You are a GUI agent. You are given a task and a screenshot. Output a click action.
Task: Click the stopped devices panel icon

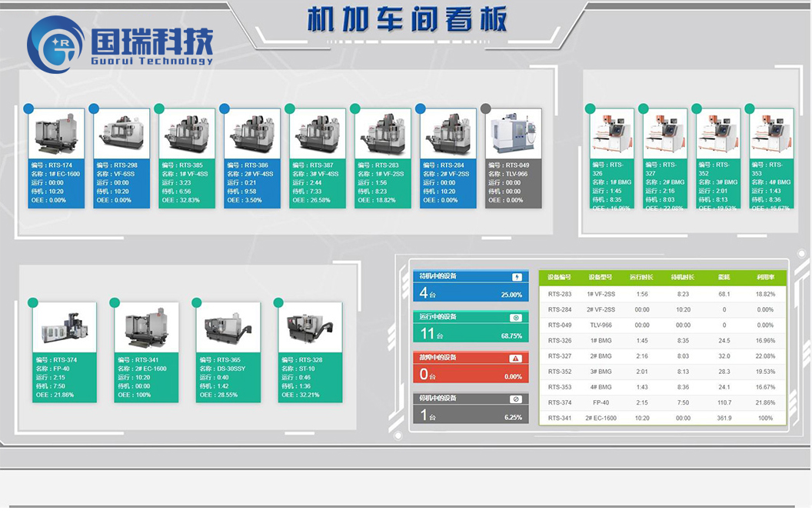[x=517, y=399]
